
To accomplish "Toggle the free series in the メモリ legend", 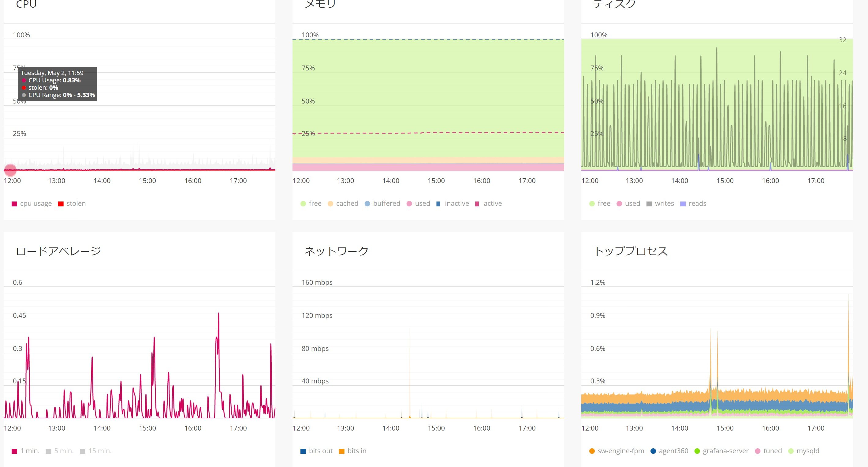I will point(311,204).
